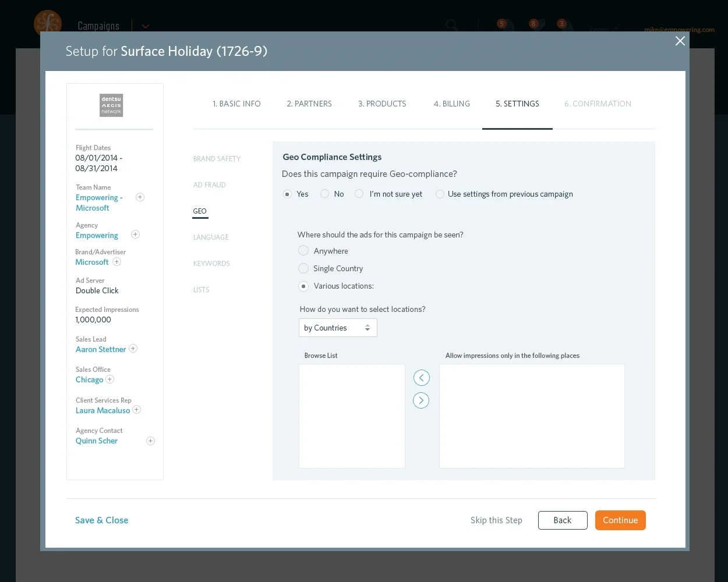
Task: Click the left arrow to remove location
Action: 421,378
